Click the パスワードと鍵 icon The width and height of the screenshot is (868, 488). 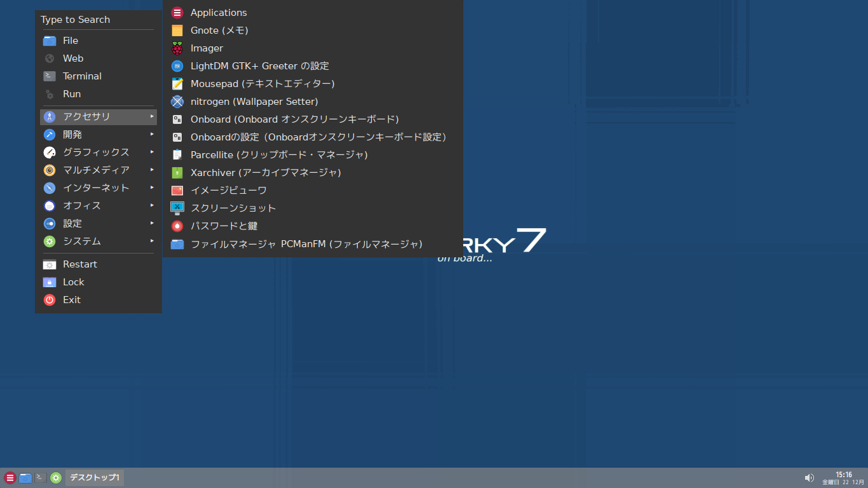point(177,226)
